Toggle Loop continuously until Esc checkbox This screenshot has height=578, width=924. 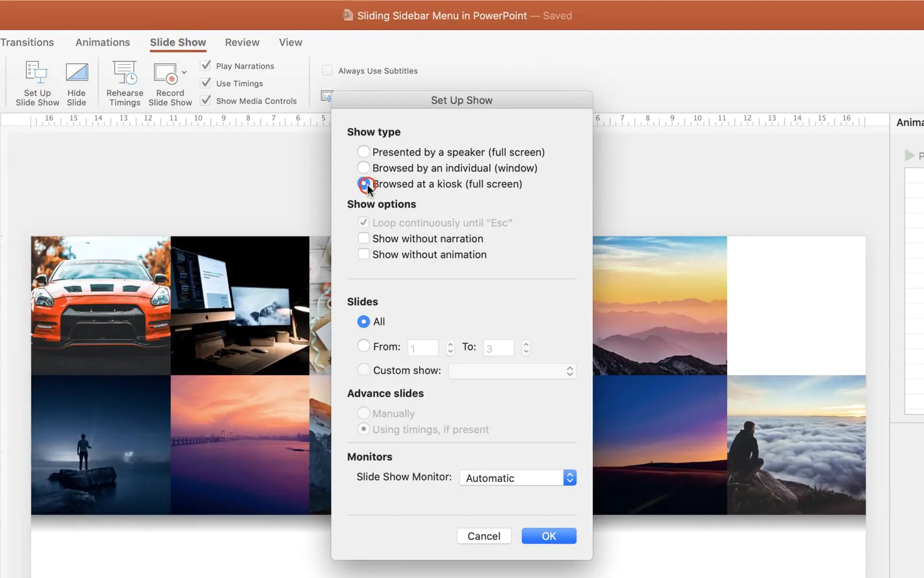[363, 223]
